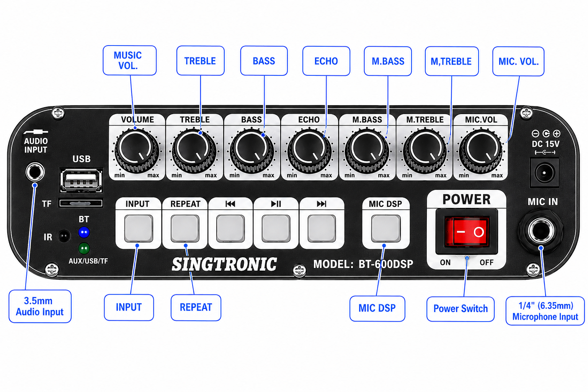Click the screw beside the MODEL text
Viewport: 588px width, 392px height.
[299, 271]
